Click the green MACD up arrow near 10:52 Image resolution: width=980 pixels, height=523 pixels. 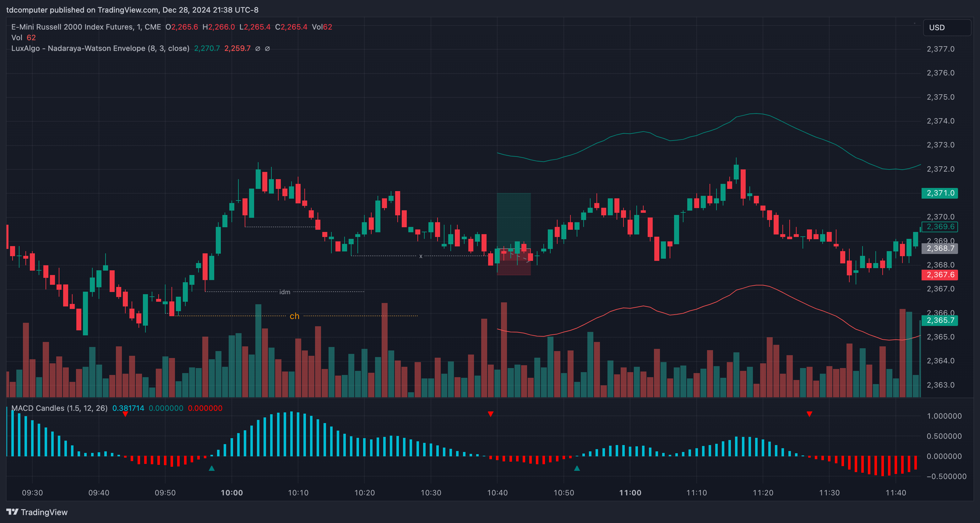point(577,468)
